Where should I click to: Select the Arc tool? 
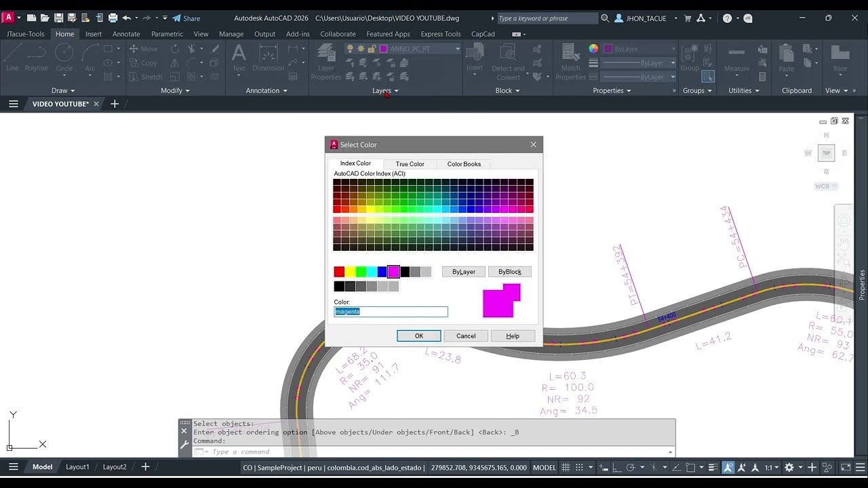coord(90,58)
